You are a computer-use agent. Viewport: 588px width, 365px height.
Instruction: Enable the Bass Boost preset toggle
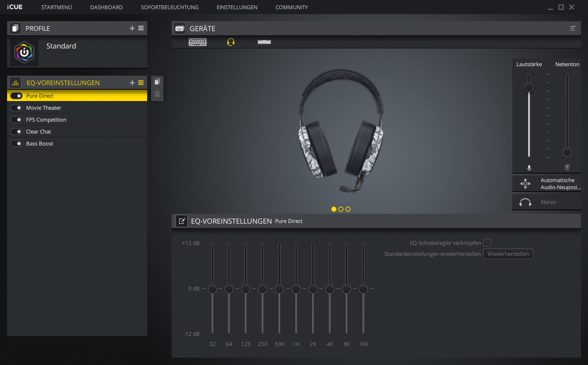(16, 143)
